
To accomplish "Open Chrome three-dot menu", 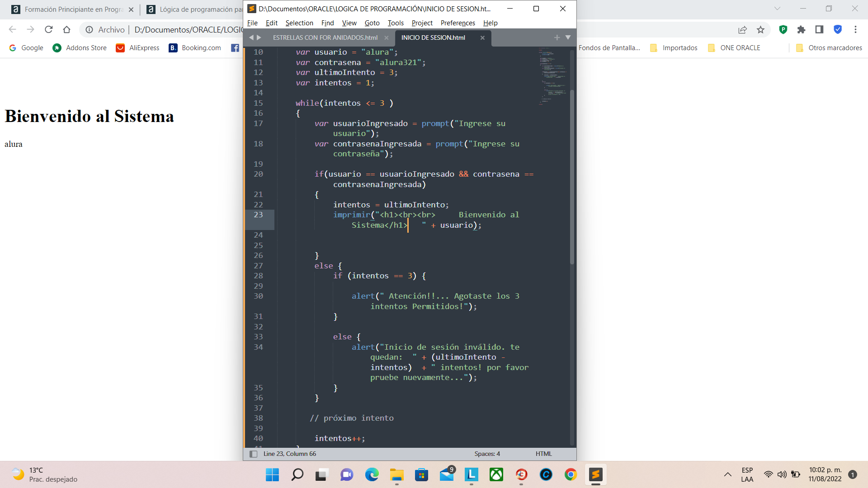I will [855, 30].
